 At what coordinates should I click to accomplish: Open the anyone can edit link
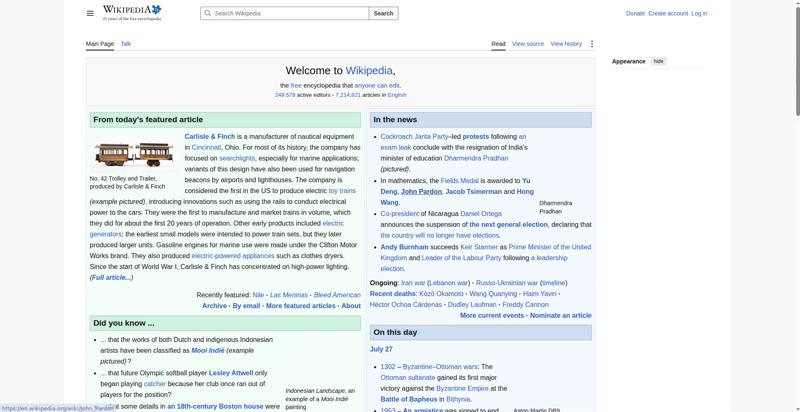click(377, 86)
